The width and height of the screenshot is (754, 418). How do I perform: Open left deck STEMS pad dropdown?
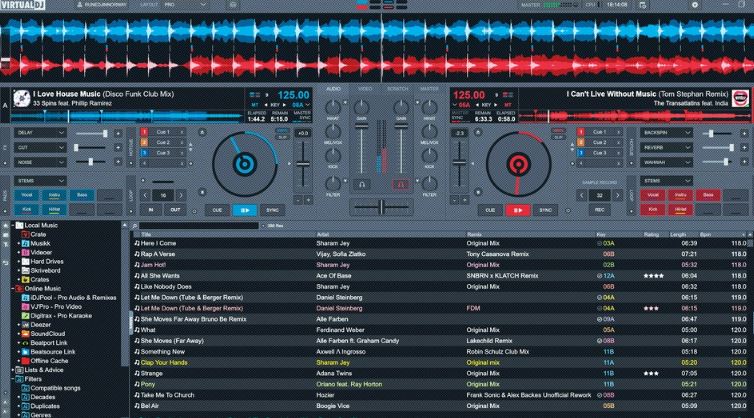point(40,180)
